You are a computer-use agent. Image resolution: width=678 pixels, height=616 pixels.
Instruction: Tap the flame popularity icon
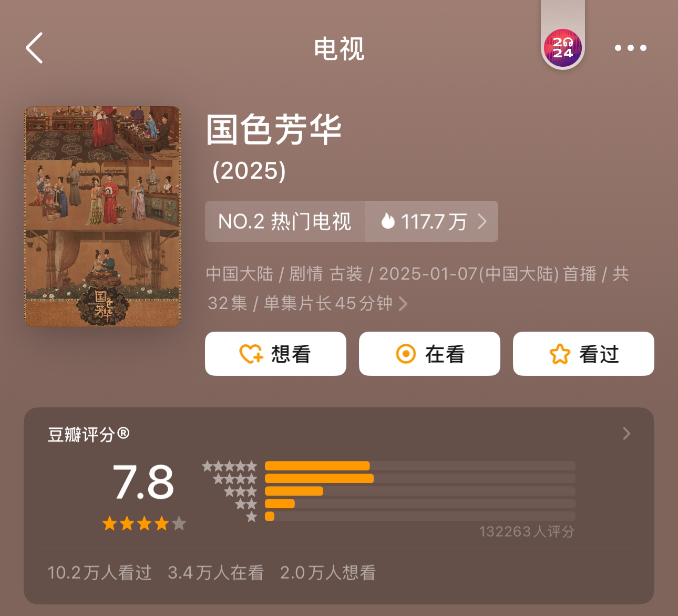388,221
